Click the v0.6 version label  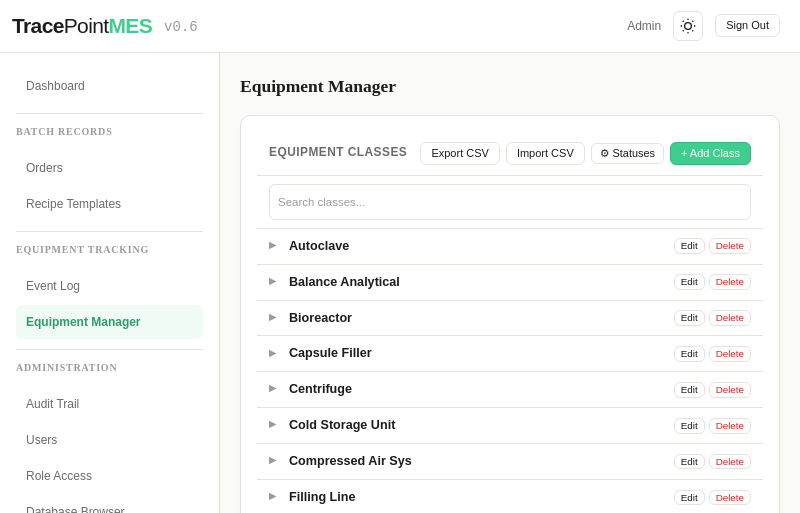181,27
